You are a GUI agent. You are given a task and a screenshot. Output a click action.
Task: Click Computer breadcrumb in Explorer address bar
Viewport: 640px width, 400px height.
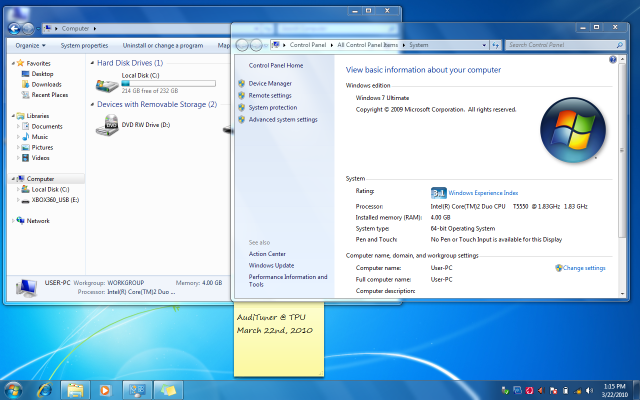[x=75, y=29]
